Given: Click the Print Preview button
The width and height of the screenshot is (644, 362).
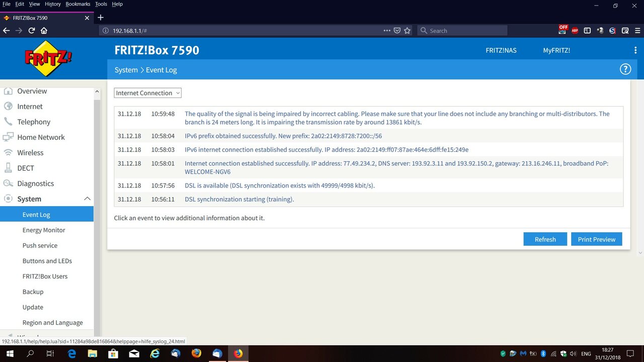Looking at the screenshot, I should (597, 239).
